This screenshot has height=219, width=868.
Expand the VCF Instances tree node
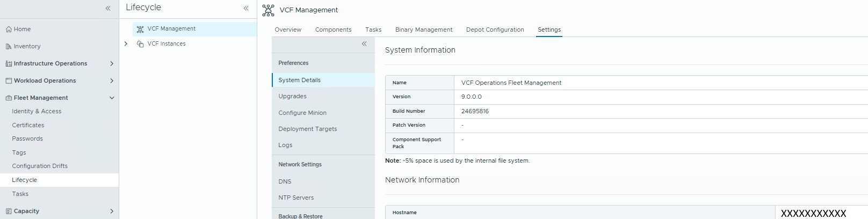pos(126,44)
